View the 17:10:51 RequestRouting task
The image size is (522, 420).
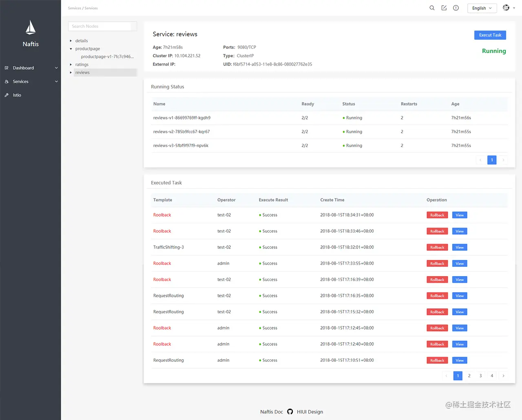[460, 361]
